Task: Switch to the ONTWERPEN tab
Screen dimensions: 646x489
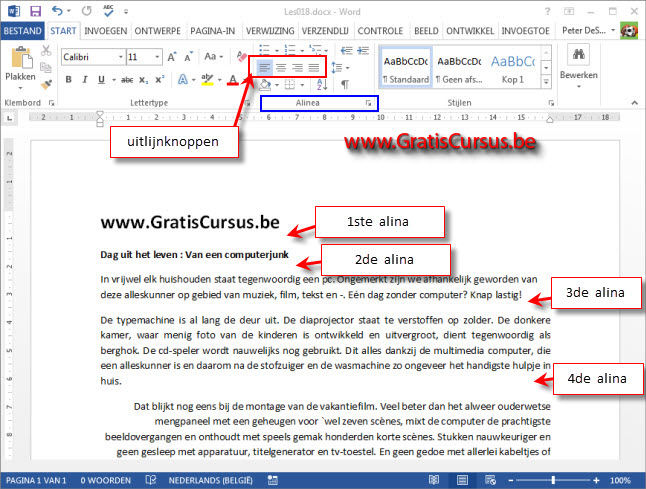Action: click(157, 31)
